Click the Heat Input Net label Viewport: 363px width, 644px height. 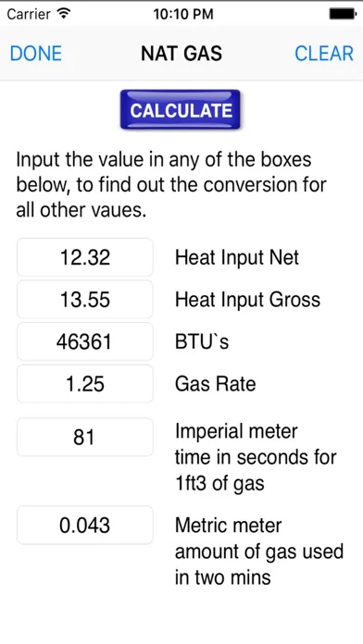pos(237,257)
